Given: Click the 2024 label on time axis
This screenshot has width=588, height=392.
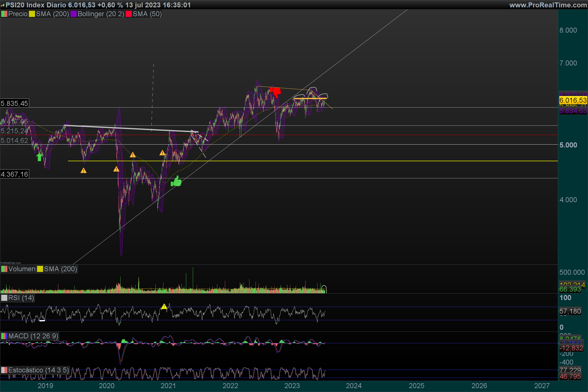Looking at the screenshot, I should tap(354, 385).
